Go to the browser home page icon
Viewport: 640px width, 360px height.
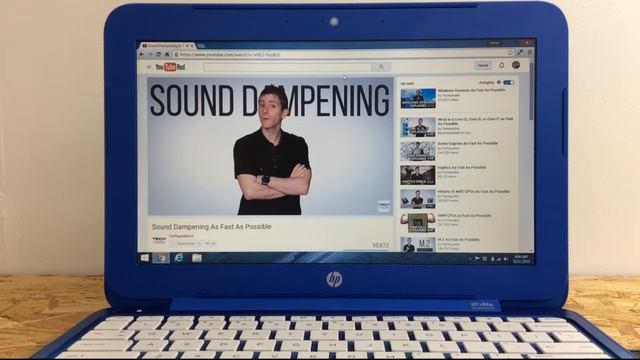[167, 54]
